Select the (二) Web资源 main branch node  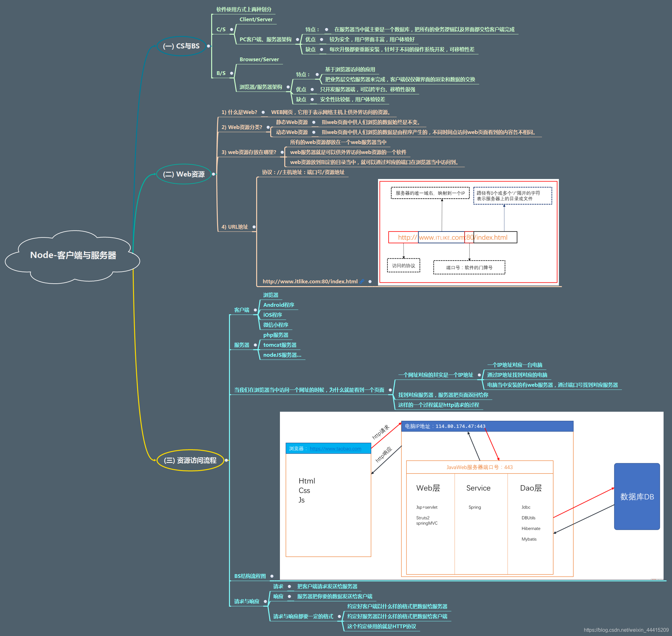(x=184, y=174)
